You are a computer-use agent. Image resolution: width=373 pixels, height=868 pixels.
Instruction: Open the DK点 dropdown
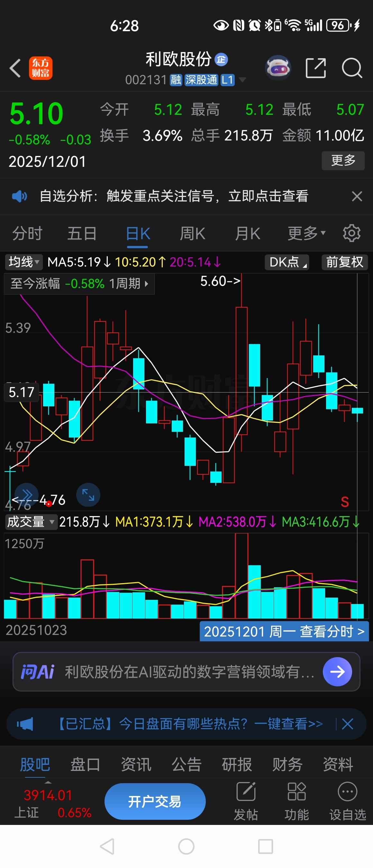[287, 262]
